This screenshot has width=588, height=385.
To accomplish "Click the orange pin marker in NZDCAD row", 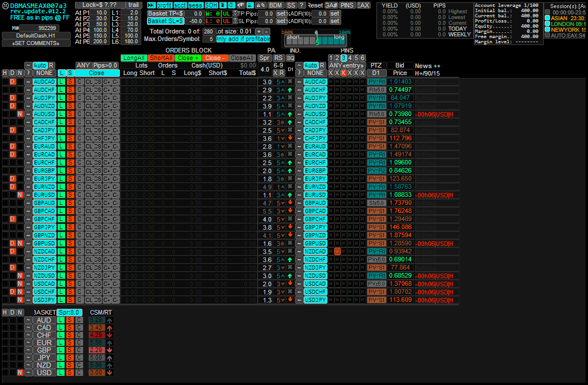I will pyautogui.click(x=337, y=252).
